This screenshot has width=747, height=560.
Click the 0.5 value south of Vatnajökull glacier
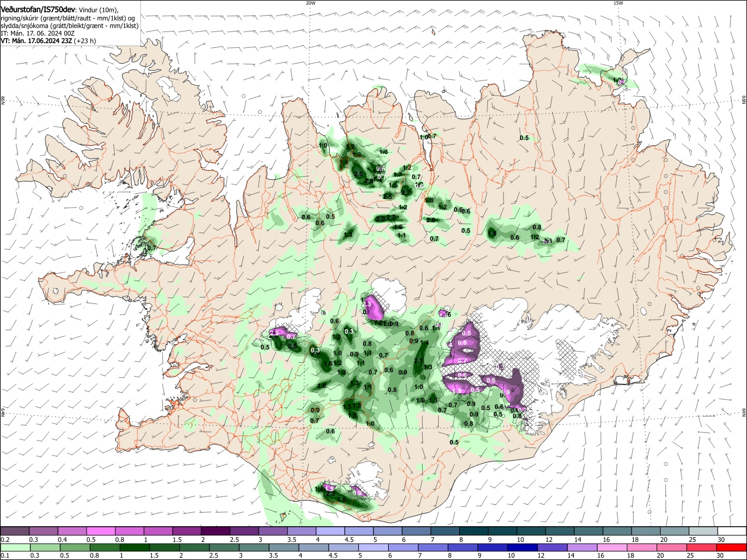click(x=454, y=442)
